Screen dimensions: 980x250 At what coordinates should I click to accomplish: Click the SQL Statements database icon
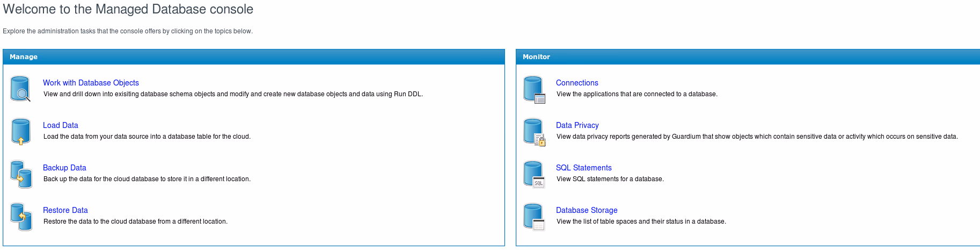[534, 174]
